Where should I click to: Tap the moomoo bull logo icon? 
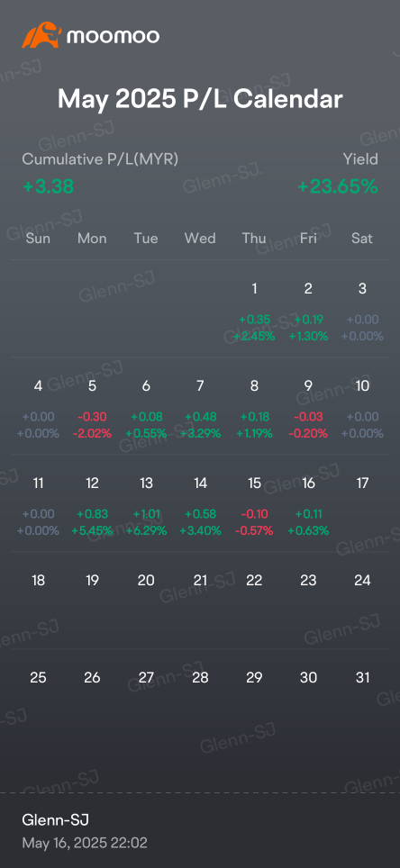(41, 35)
